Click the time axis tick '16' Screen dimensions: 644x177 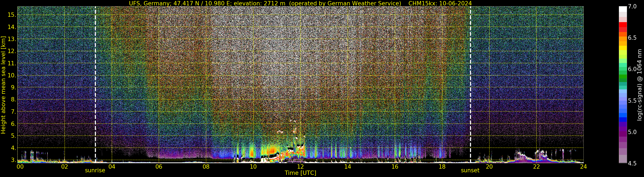(395, 166)
